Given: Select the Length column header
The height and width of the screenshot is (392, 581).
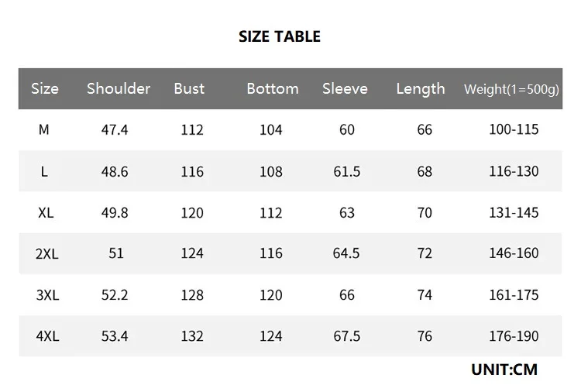Looking at the screenshot, I should pos(420,88).
